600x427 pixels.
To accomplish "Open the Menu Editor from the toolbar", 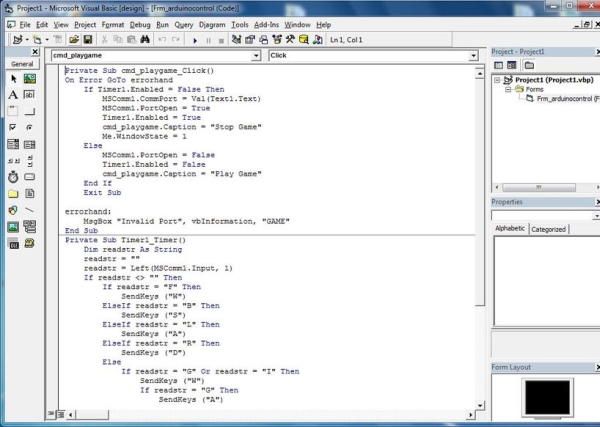I will coord(57,39).
